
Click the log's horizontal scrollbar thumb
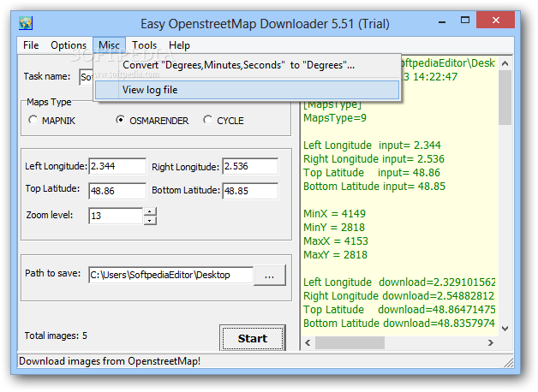coord(350,342)
